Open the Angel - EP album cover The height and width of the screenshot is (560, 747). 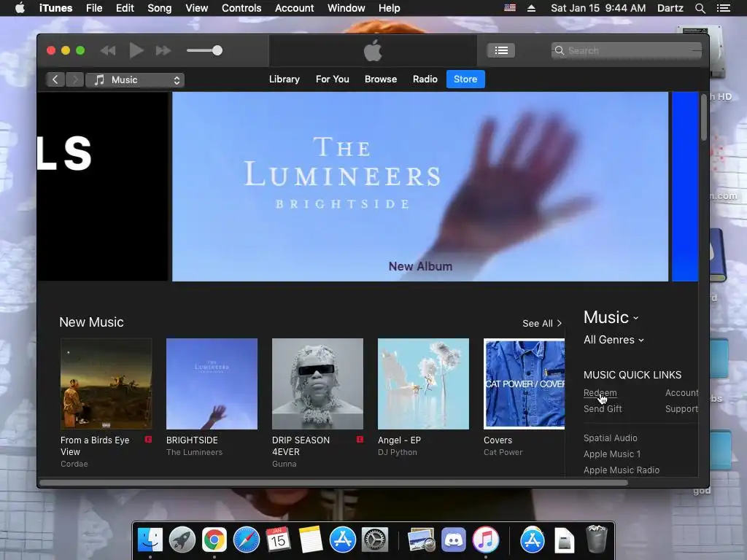(x=423, y=384)
